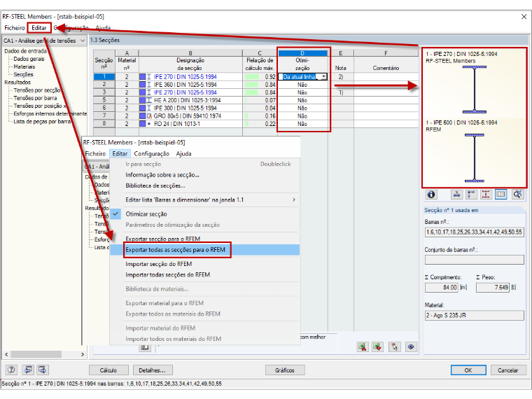Click the hollow section icon of QRO 80x5 row
The image size is (532, 399).
click(149, 116)
